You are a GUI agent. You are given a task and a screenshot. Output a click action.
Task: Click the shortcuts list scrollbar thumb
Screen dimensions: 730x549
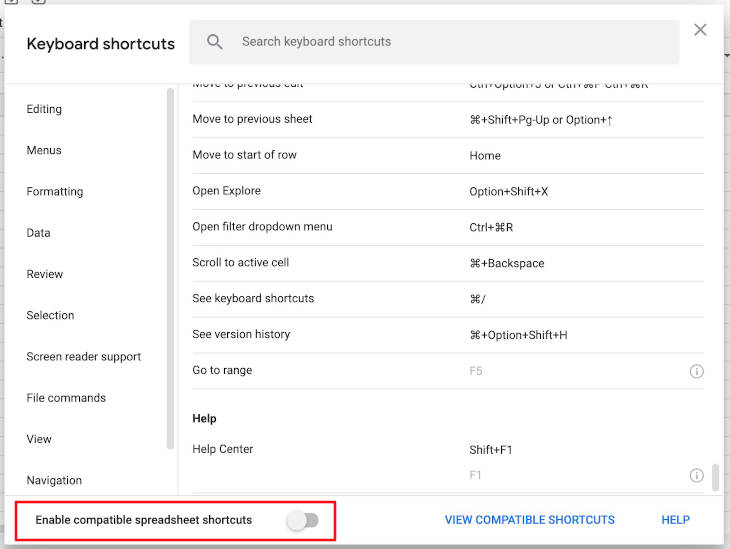point(716,477)
